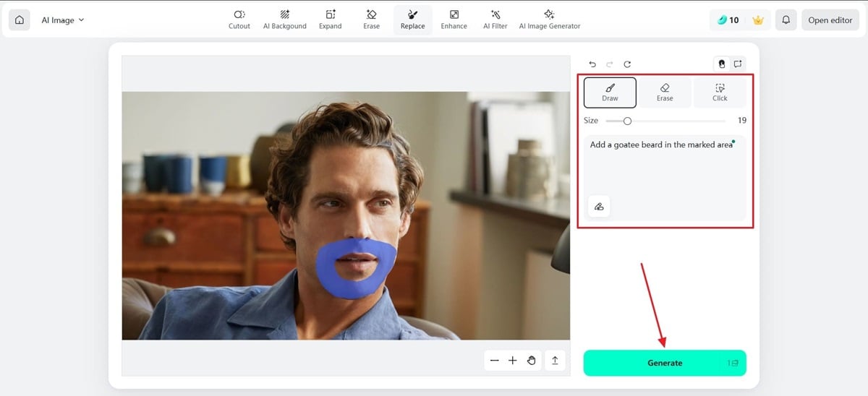Switch to the rectangle selection mode toggle
The image size is (868, 396).
(738, 64)
